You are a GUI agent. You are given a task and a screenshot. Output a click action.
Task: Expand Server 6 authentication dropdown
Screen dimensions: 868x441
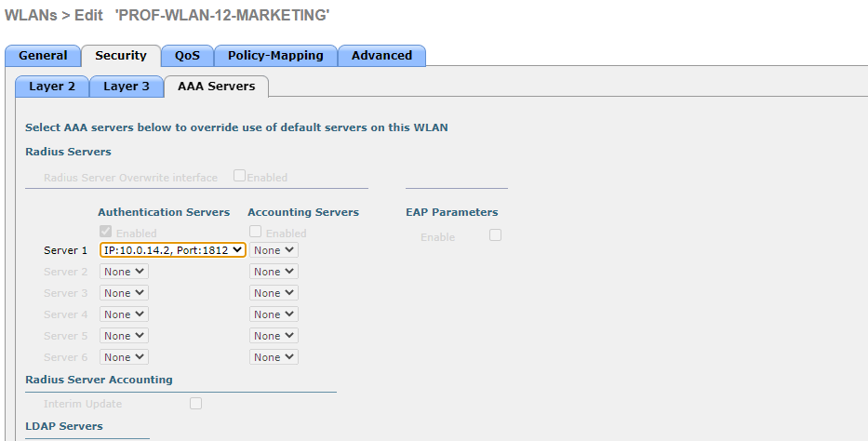pyautogui.click(x=124, y=357)
